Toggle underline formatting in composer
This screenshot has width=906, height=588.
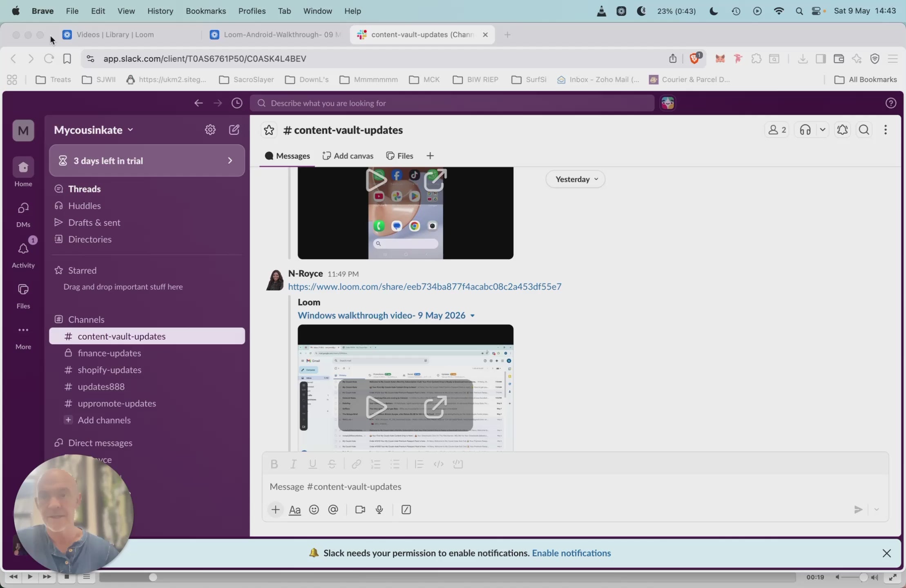[312, 464]
